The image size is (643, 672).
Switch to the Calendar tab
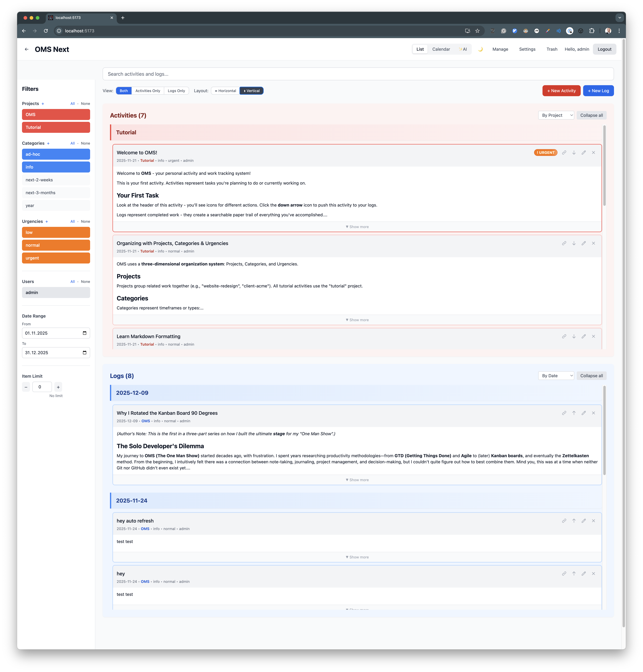(x=441, y=49)
